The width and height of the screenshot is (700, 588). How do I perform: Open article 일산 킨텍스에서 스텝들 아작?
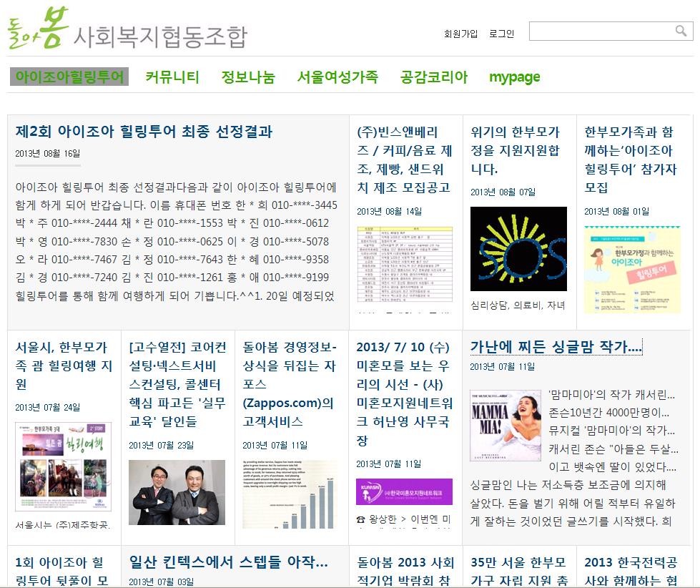[229, 562]
